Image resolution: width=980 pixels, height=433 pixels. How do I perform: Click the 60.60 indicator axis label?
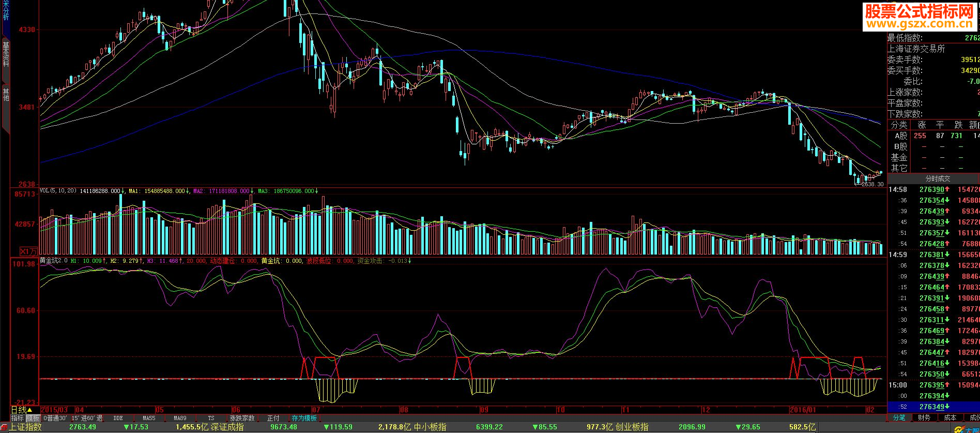click(26, 310)
